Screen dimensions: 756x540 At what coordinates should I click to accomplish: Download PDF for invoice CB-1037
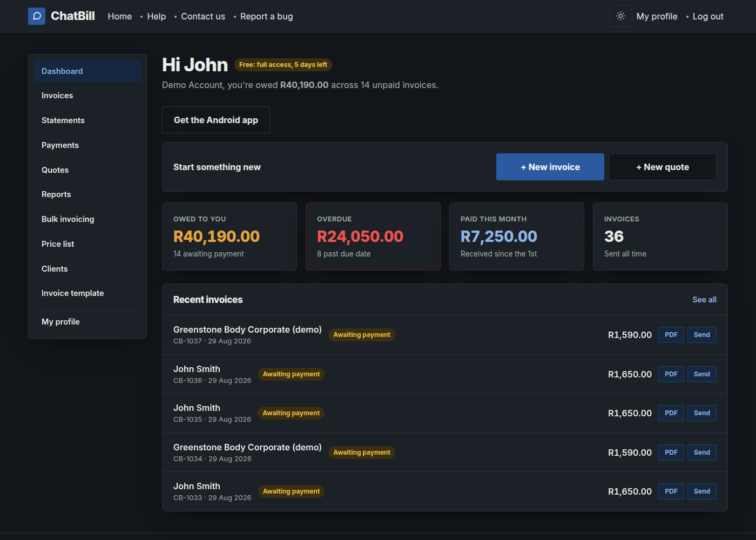coord(671,335)
